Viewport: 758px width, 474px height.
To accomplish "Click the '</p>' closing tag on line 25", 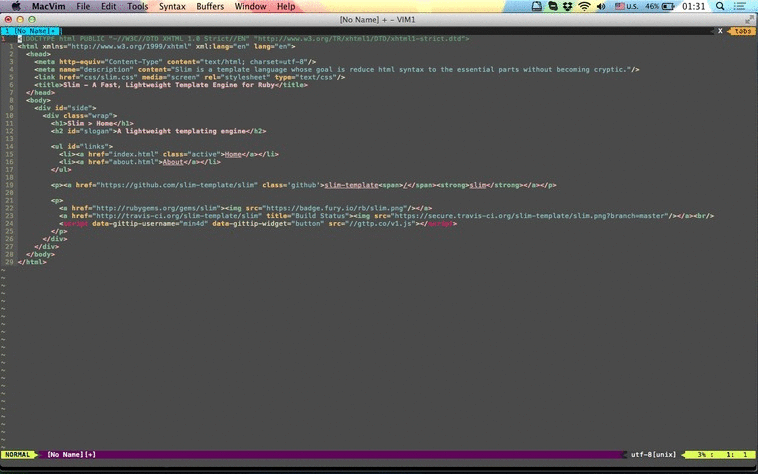I will [59, 231].
